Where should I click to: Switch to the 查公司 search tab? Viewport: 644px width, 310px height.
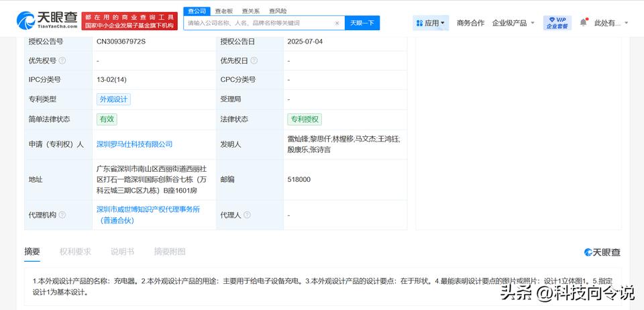[197, 11]
